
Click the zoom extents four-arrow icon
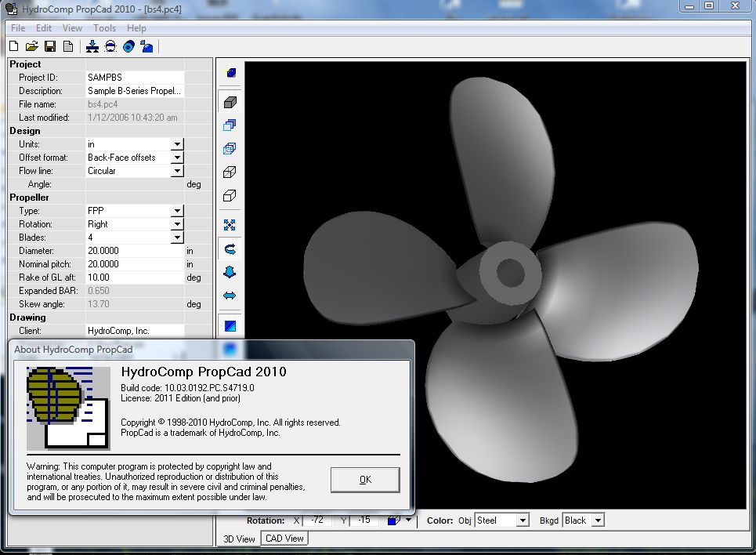point(230,225)
